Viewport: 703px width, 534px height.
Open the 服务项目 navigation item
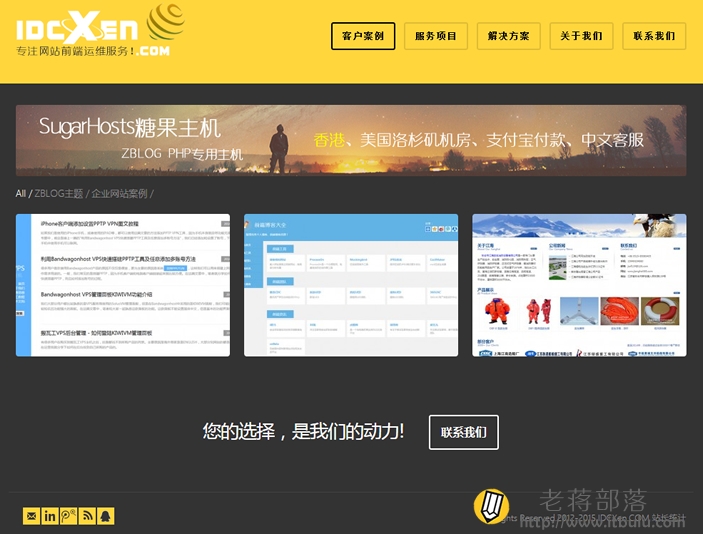click(x=436, y=36)
